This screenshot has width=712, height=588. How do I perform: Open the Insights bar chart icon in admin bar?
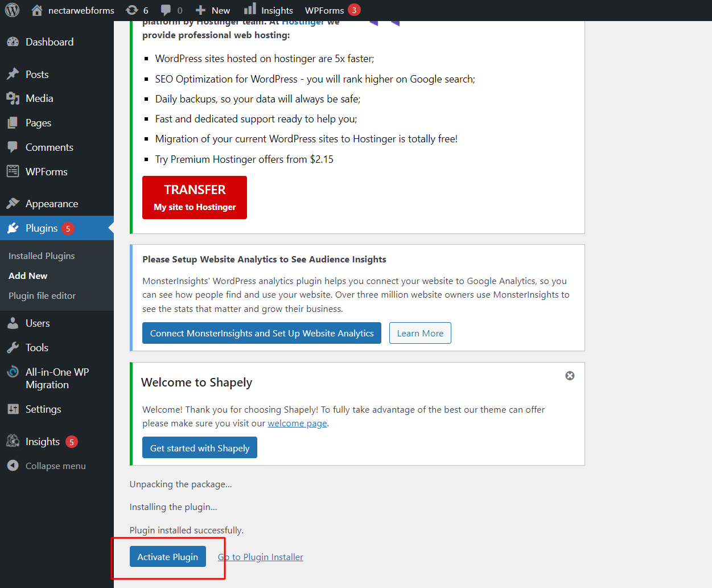click(250, 10)
